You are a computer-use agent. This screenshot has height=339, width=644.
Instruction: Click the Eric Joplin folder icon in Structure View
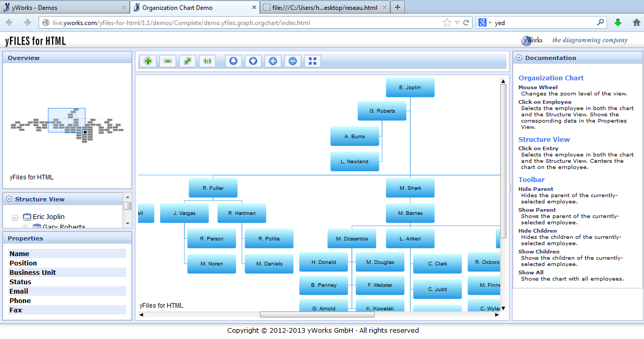point(27,216)
